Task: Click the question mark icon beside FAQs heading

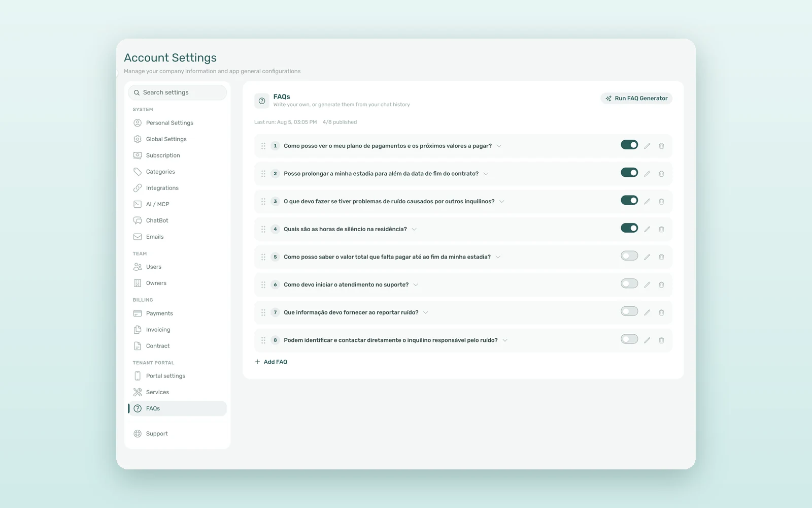Action: (x=262, y=101)
